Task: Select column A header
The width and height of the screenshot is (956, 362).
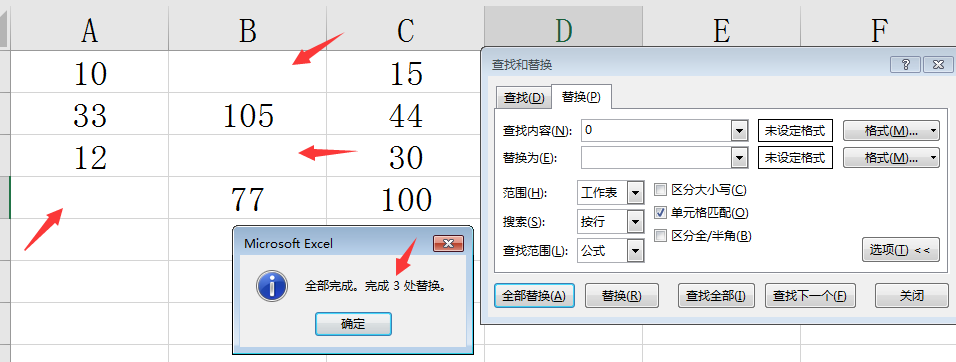Action: click(90, 29)
